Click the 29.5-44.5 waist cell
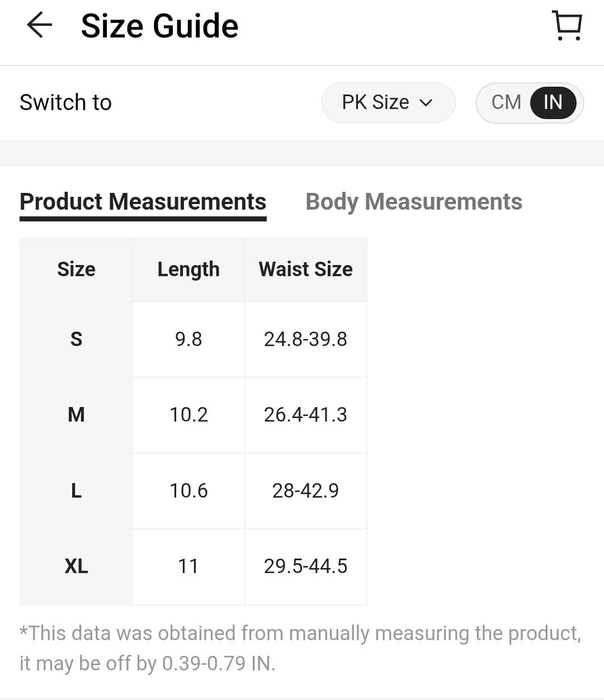 click(x=305, y=566)
